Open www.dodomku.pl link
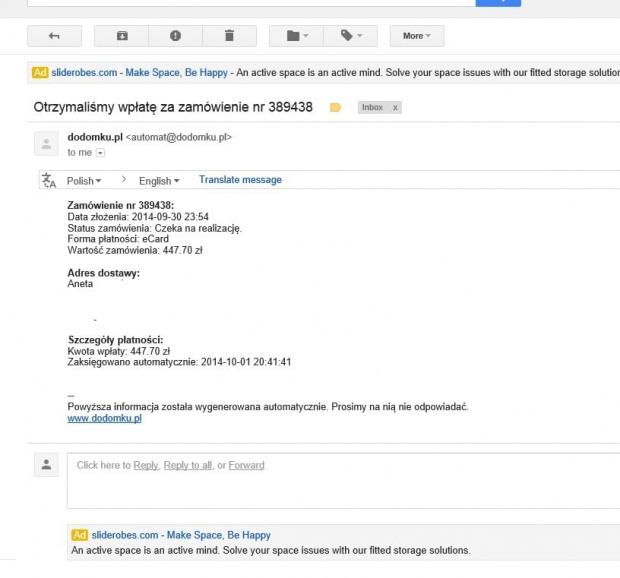 (x=104, y=418)
